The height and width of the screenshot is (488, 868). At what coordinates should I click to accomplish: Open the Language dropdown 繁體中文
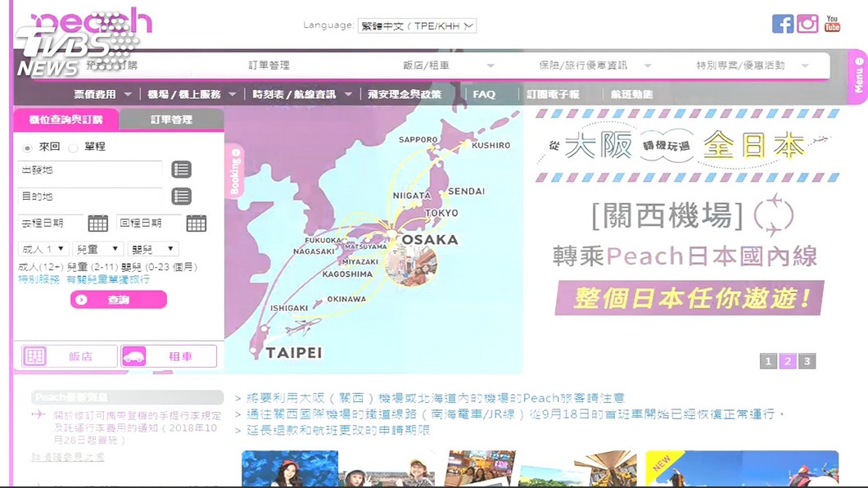[x=417, y=25]
